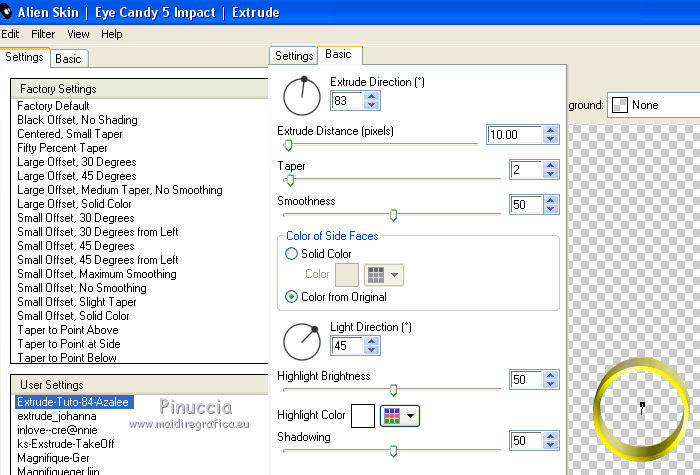Increase Taper value with up arrow
Viewport: 700px width, 475px height.
pyautogui.click(x=550, y=165)
